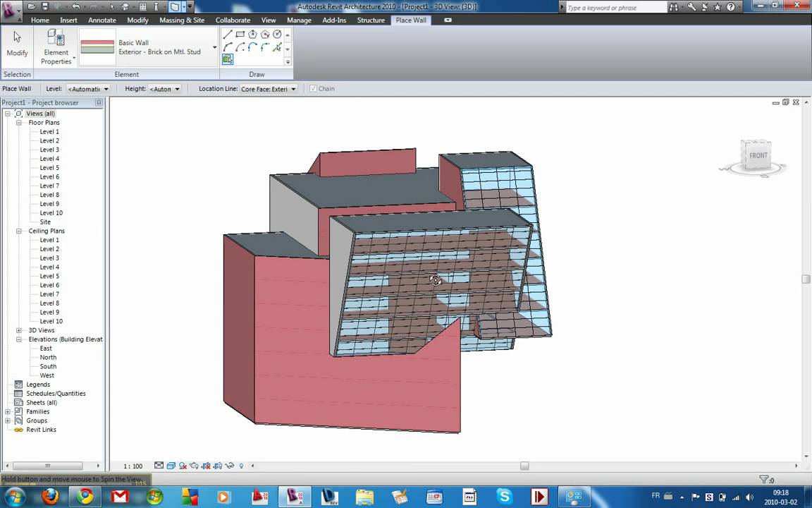Expand the Draw gallery full list arrow
Viewport: 812px width, 508px height.
pos(288,61)
